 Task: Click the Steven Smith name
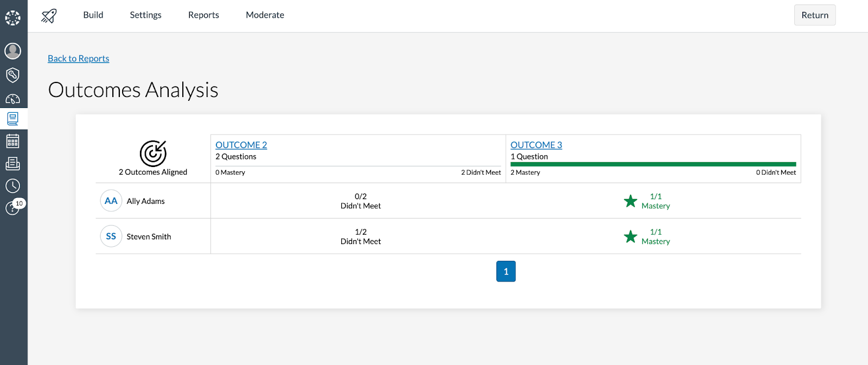[149, 236]
